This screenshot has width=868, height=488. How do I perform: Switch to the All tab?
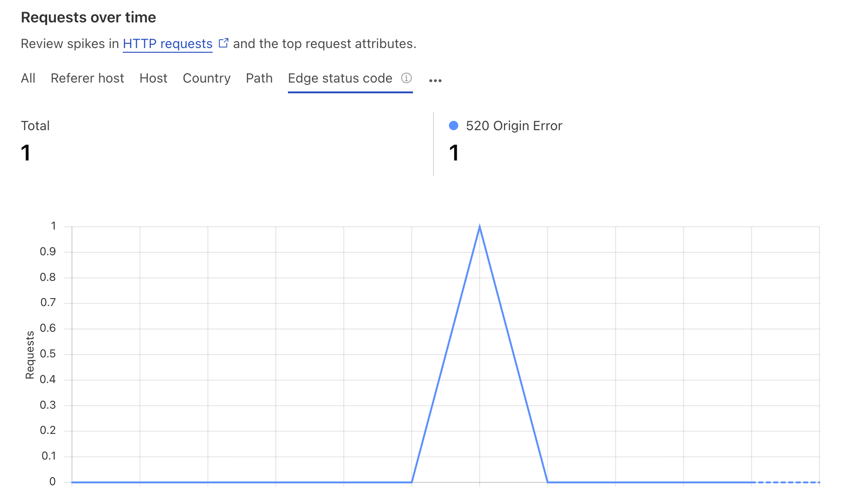click(28, 78)
